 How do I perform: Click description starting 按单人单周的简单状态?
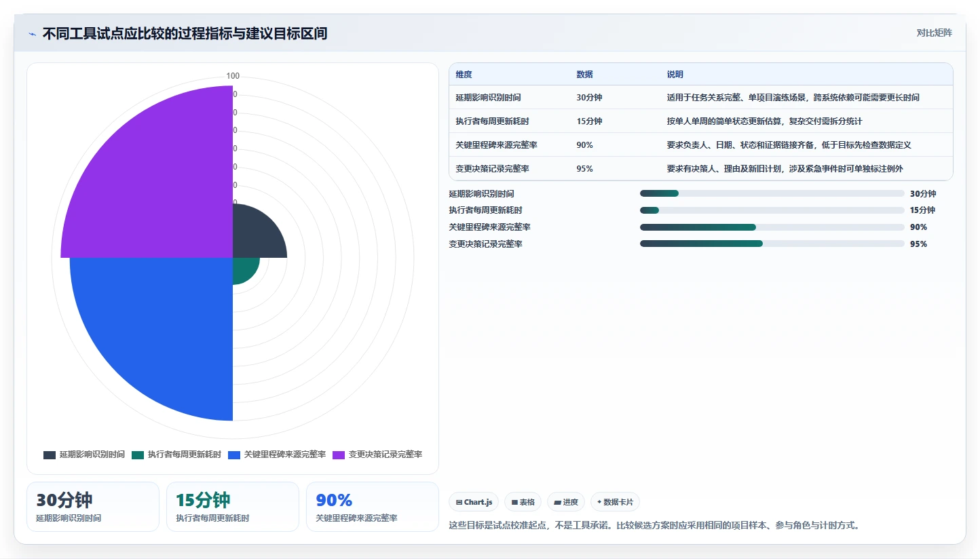click(x=765, y=121)
